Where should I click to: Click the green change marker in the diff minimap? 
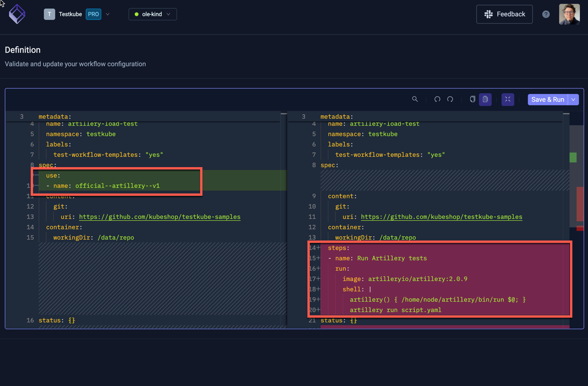pyautogui.click(x=574, y=157)
